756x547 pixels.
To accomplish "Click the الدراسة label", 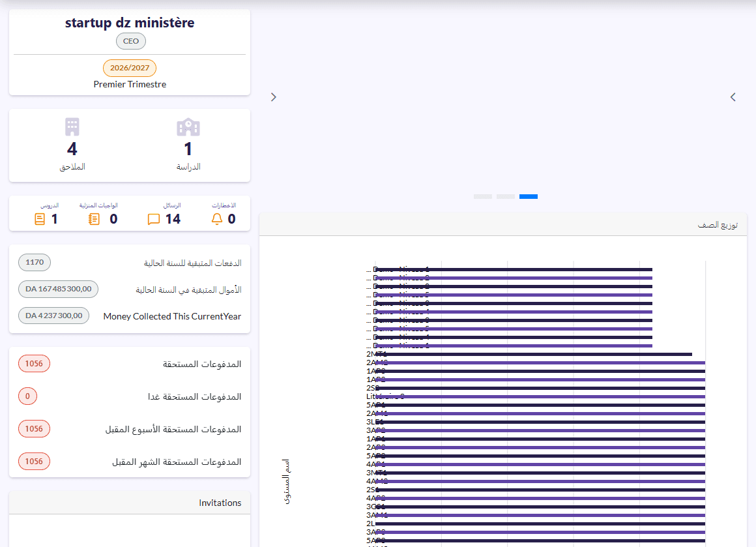I will (188, 167).
